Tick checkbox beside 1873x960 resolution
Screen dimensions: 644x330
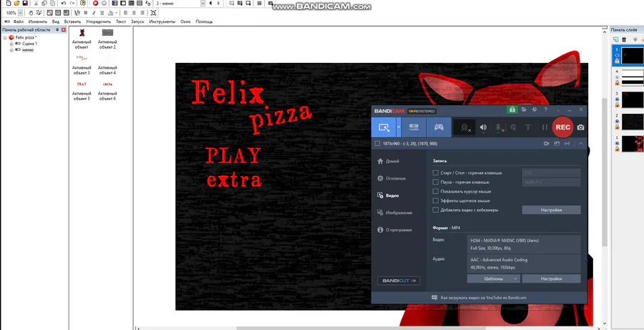click(x=377, y=143)
